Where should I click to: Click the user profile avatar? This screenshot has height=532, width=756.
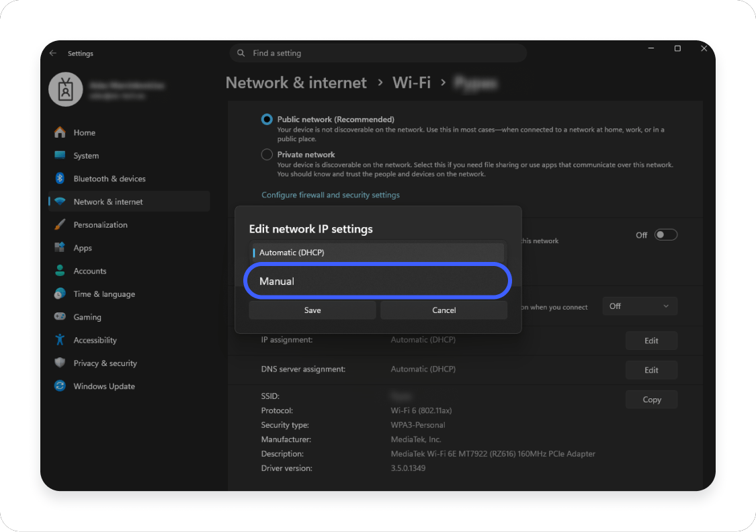click(66, 89)
